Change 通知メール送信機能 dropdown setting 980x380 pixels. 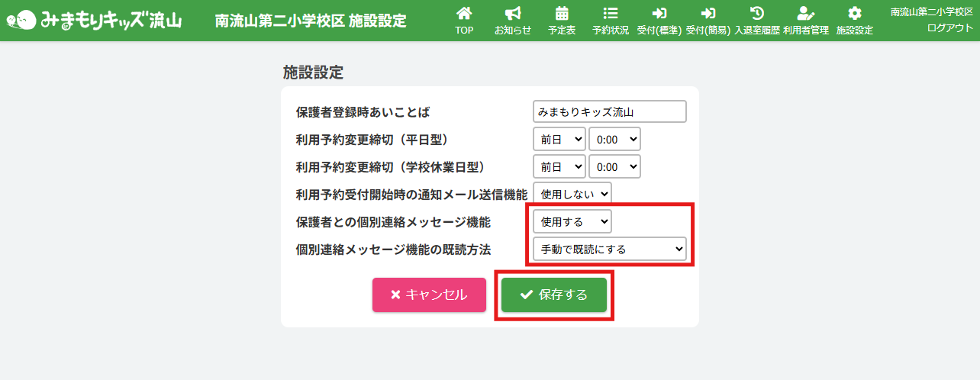[x=572, y=194]
